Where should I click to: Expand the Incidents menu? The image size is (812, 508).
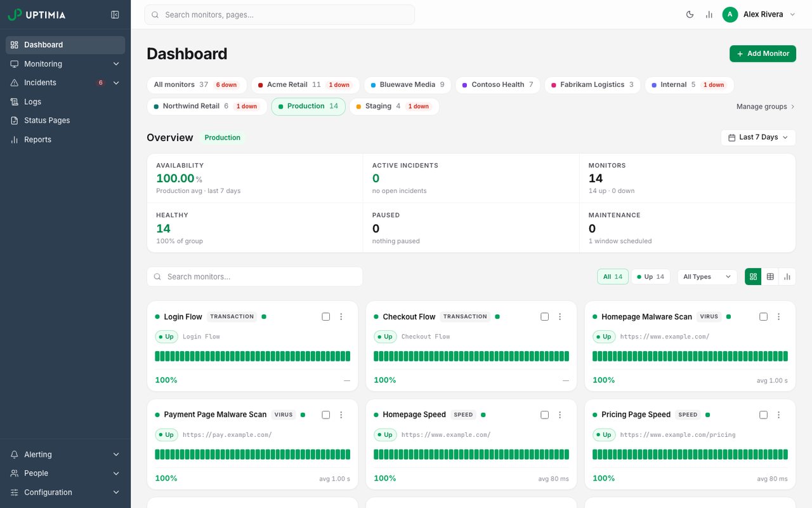click(65, 83)
